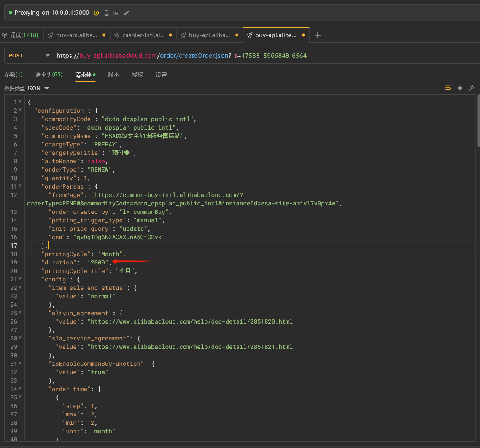Click the orderType value "RENEW"

tap(100, 170)
